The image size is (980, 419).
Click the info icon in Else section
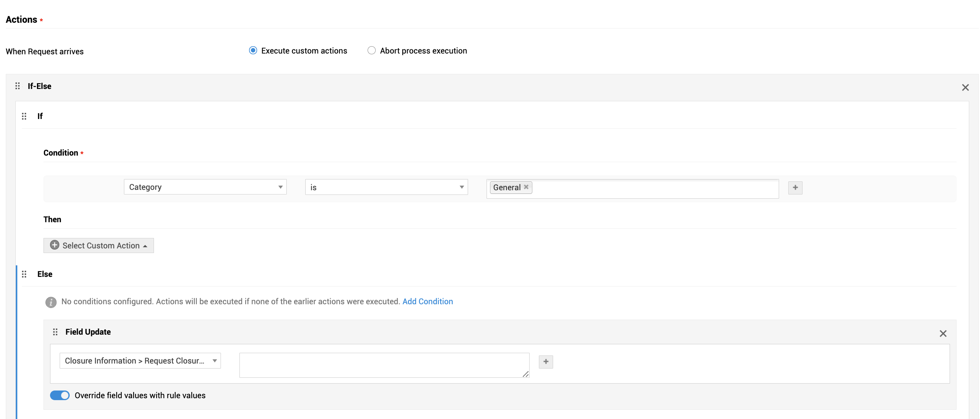(x=51, y=302)
